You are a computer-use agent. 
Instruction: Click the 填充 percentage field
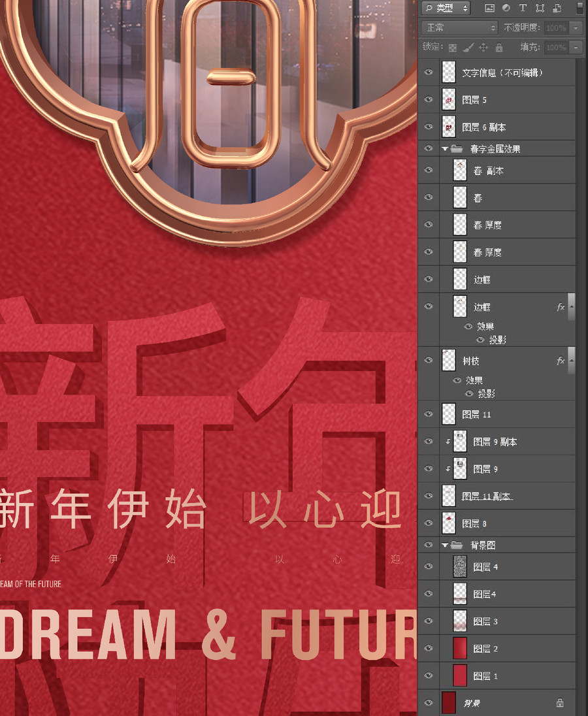point(557,48)
